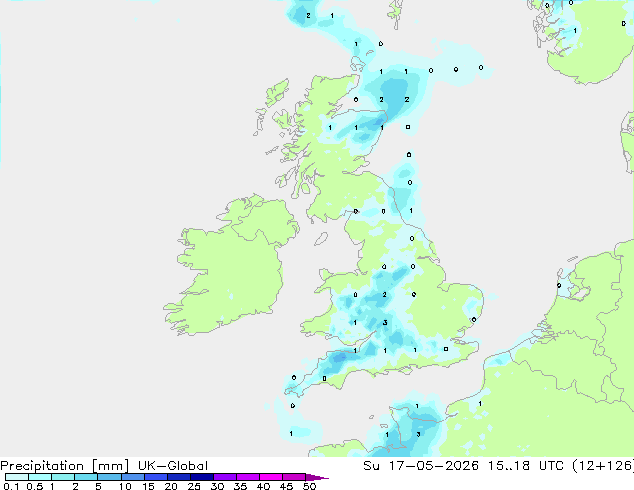Click the '35' legend scale label
The height and width of the screenshot is (490, 634).
click(240, 486)
